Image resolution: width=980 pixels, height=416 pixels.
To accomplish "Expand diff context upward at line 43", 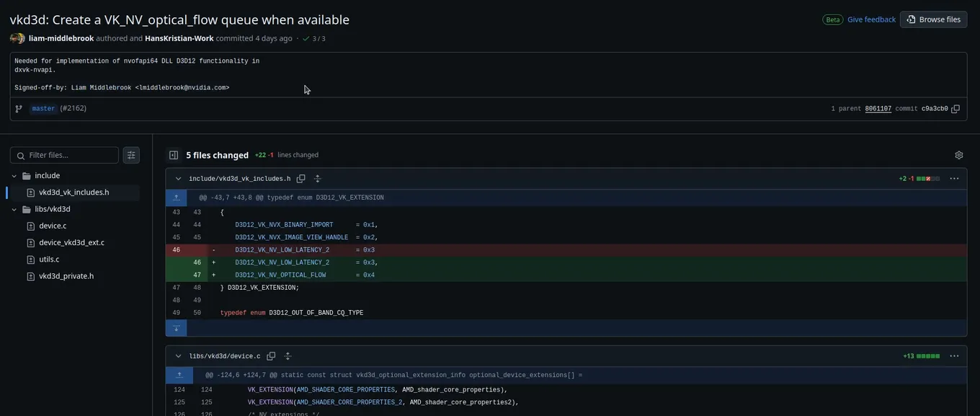I will [177, 198].
